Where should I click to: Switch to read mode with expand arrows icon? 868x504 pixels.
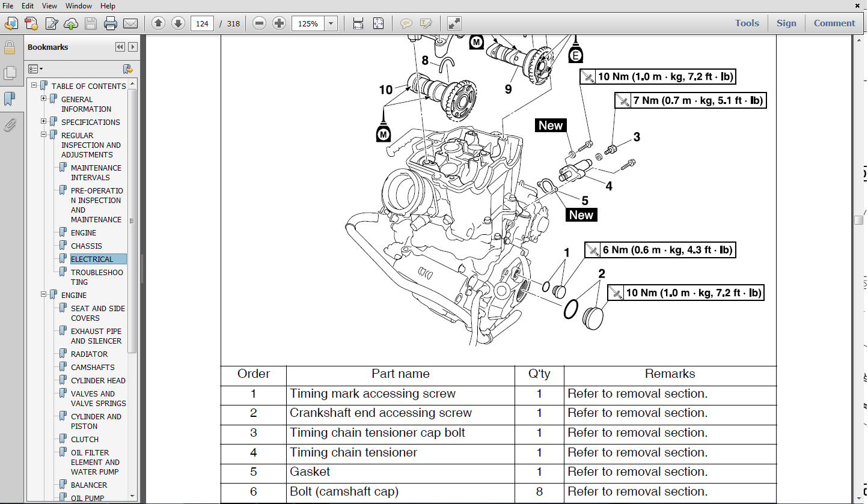tap(454, 23)
